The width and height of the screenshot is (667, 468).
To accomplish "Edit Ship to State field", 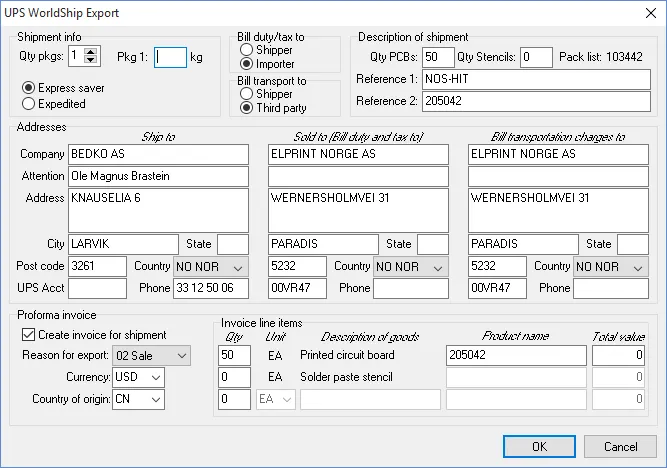I will point(233,245).
